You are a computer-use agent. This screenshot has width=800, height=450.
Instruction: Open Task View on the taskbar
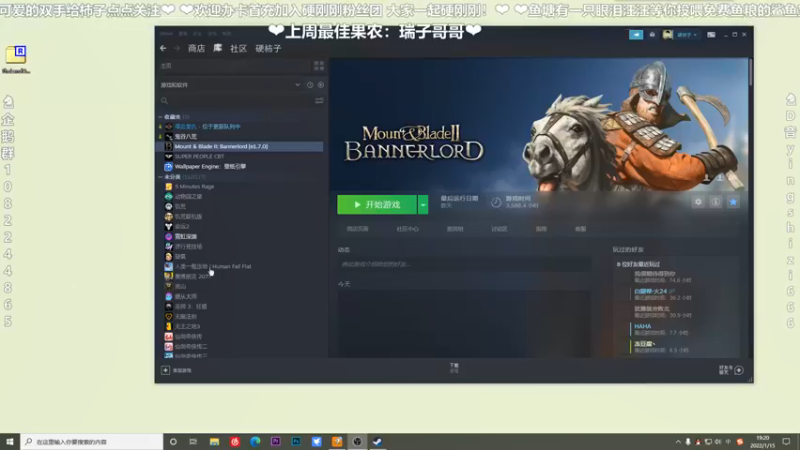pyautogui.click(x=193, y=441)
